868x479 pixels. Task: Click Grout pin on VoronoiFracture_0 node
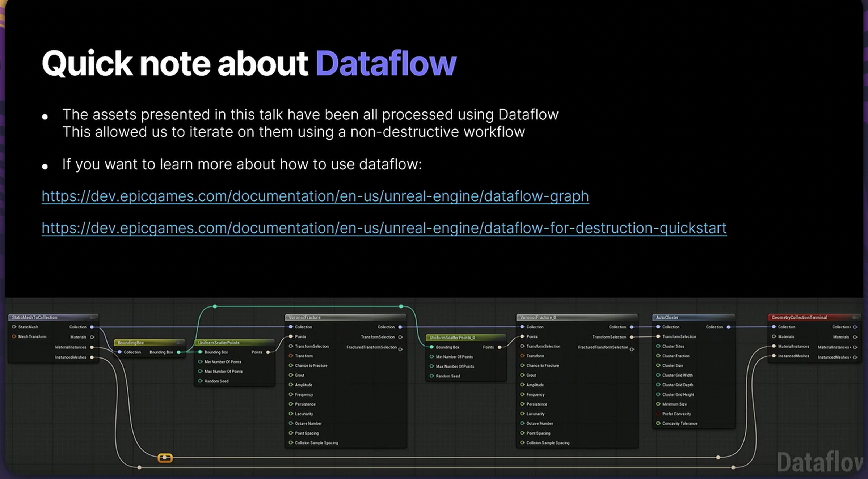point(522,375)
